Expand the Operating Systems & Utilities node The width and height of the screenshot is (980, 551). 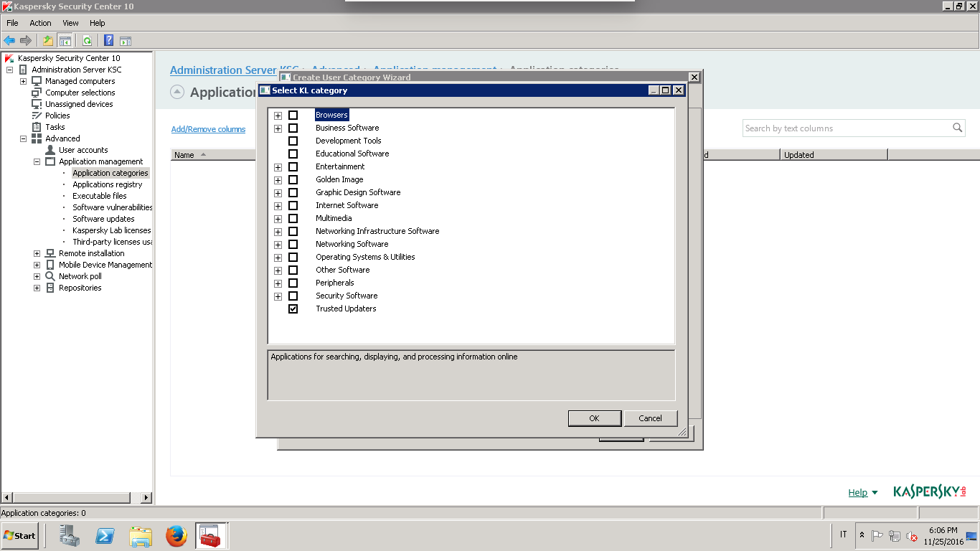(278, 258)
